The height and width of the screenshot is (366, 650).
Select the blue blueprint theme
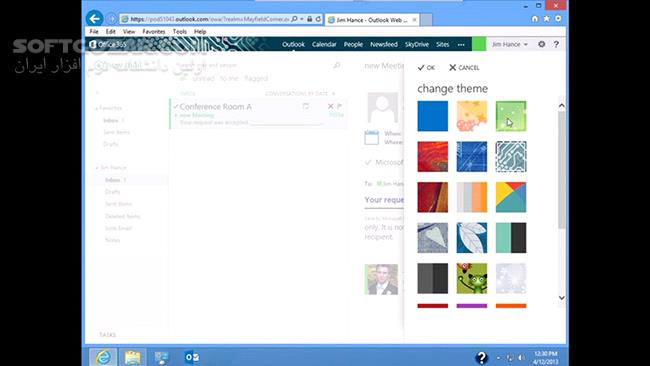coord(472,157)
